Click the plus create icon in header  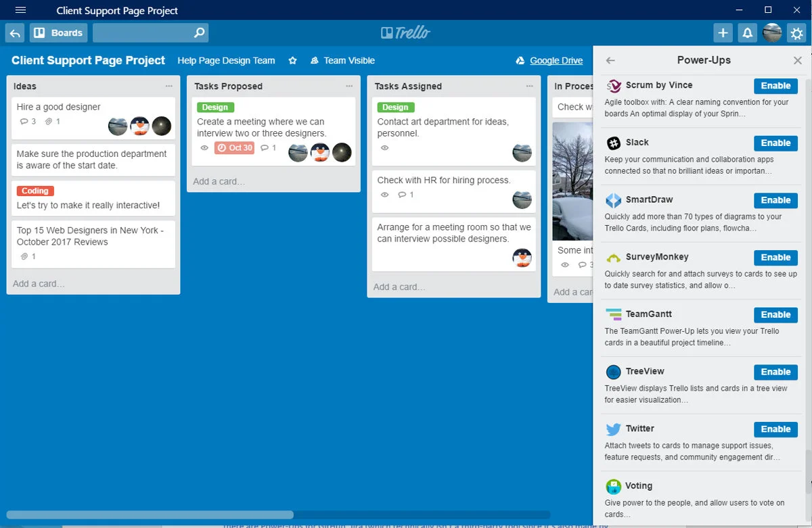pyautogui.click(x=723, y=32)
